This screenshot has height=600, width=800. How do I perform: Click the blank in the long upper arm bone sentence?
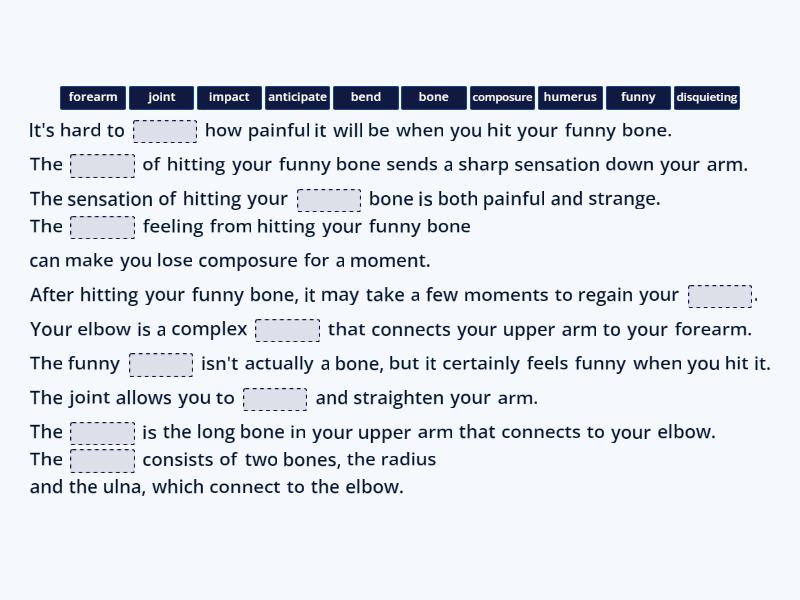pos(103,432)
